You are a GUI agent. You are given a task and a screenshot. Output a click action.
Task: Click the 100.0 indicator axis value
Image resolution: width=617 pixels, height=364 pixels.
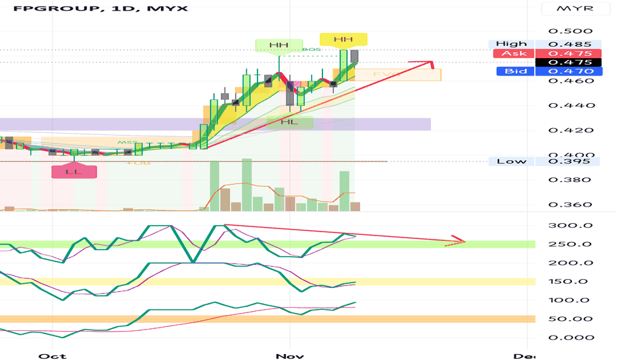coord(569,300)
